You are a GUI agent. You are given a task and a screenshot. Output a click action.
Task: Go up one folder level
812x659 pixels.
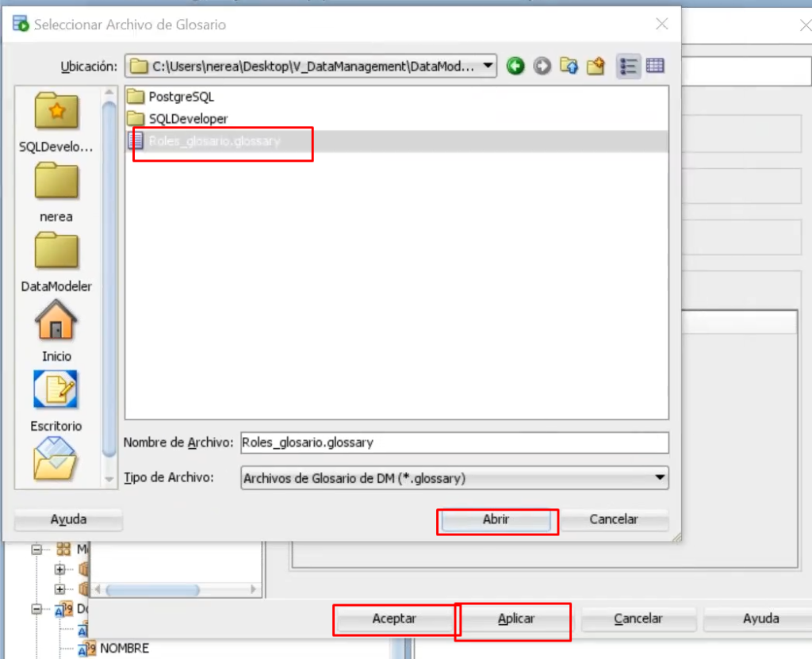tap(569, 67)
